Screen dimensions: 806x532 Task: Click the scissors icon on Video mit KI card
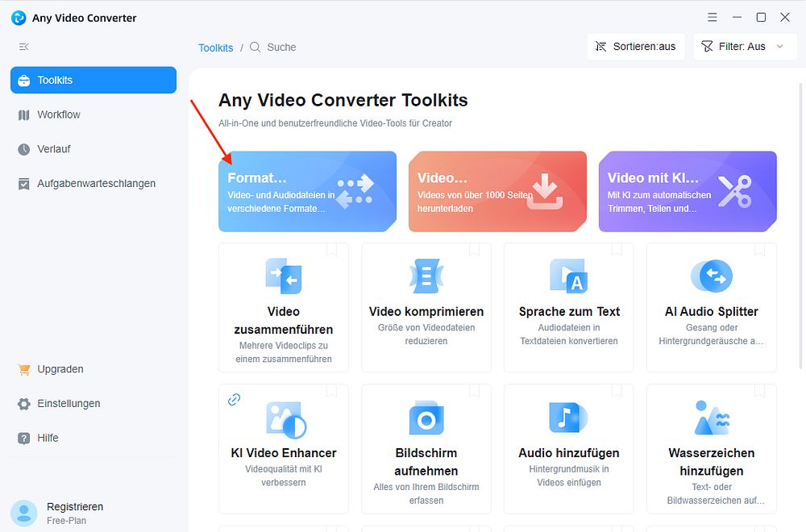[x=735, y=191]
